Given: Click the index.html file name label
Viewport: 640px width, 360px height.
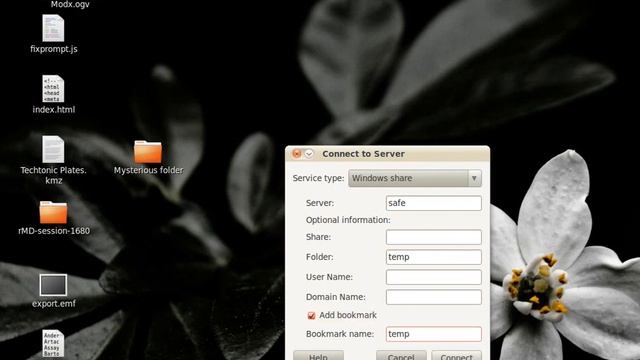Looking at the screenshot, I should click(x=53, y=109).
